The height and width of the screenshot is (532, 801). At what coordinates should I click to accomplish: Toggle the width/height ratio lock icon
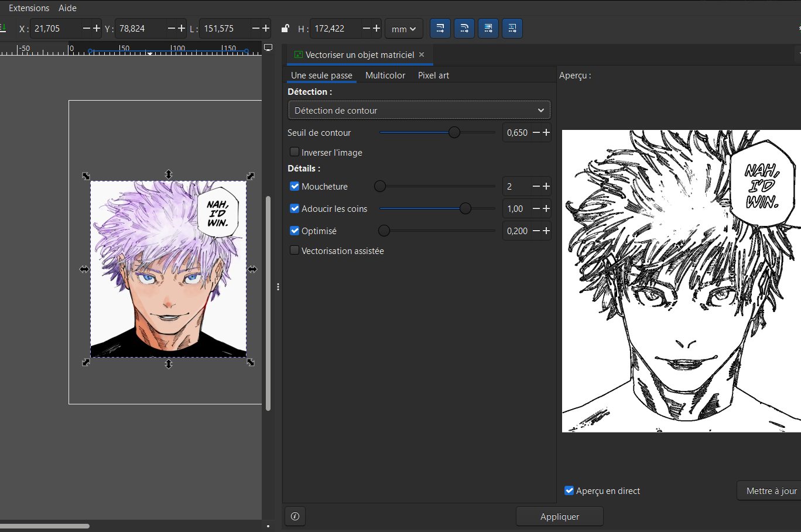tap(285, 28)
